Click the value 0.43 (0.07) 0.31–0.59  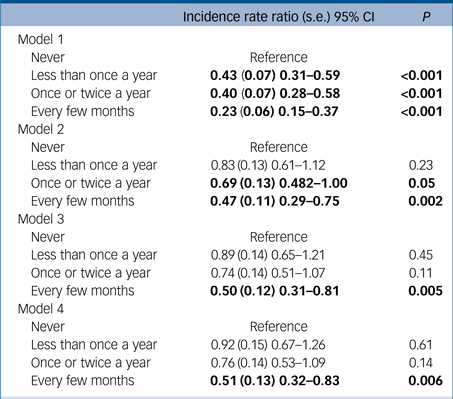[275, 75]
